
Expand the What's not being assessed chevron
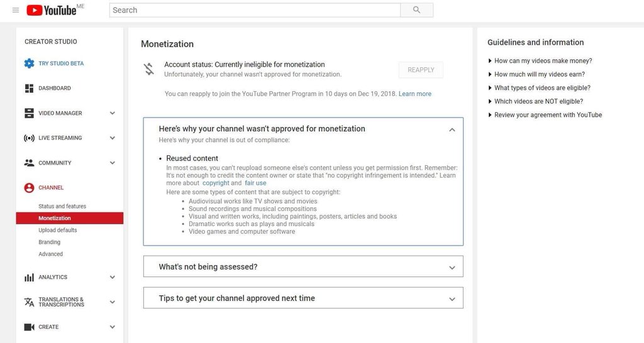(452, 268)
